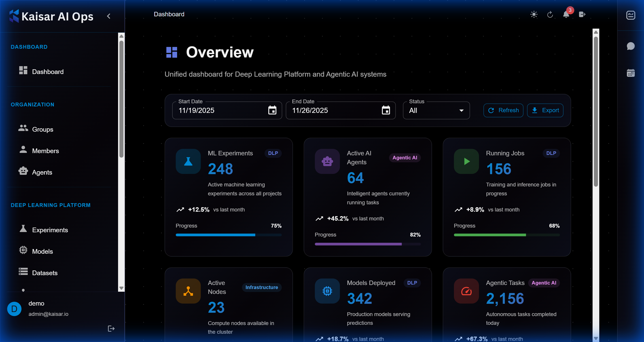This screenshot has height=342, width=644.
Task: Toggle the DLP badge on ML Experiments
Action: 273,153
